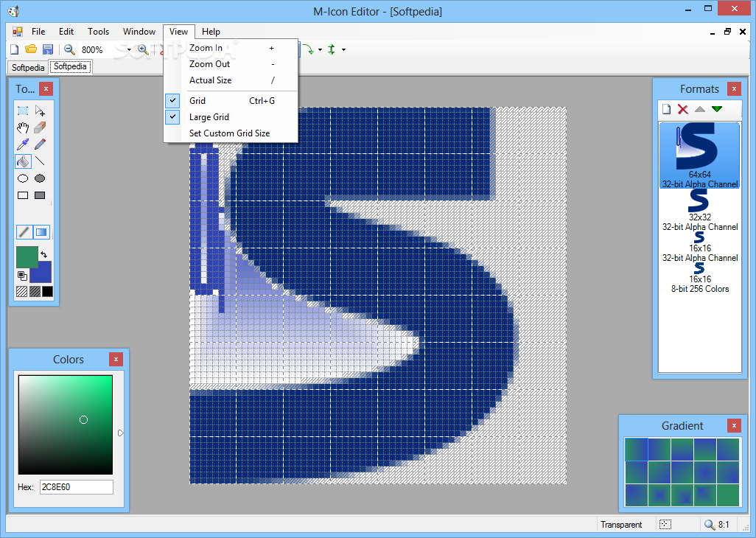Open the Help menu
This screenshot has height=538, width=756.
[211, 32]
